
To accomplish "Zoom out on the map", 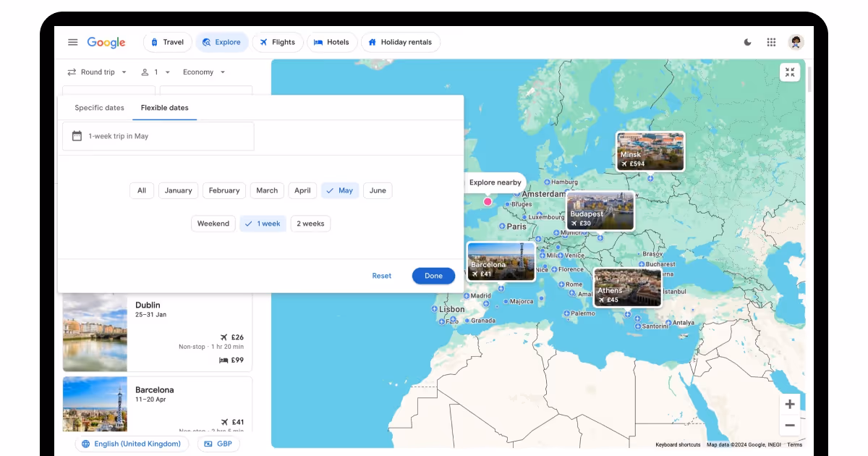I will [790, 425].
